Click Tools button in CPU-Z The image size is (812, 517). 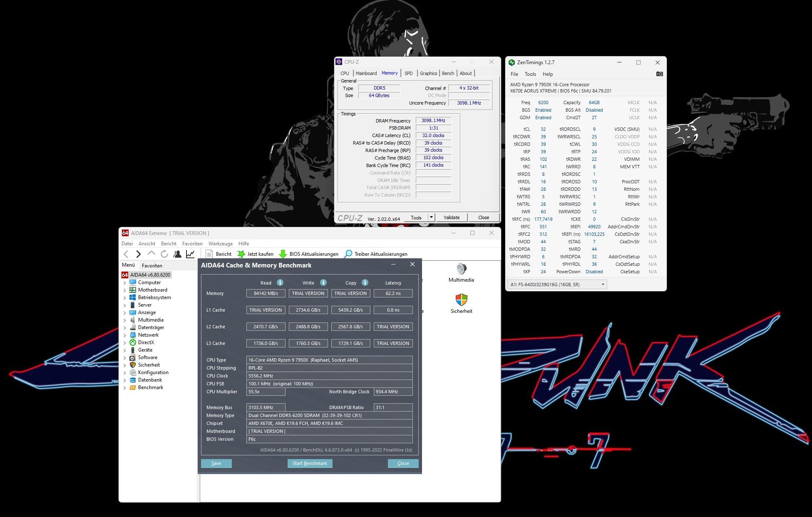416,217
